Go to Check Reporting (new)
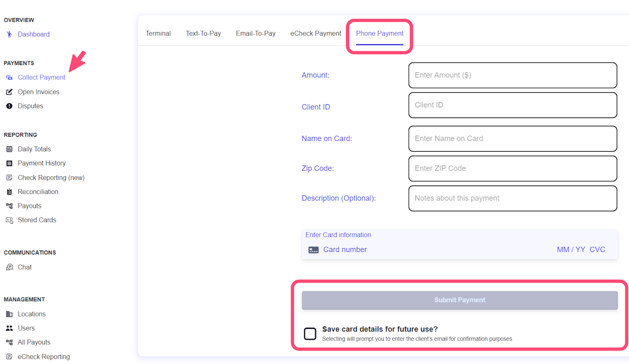Viewport: 629px width, 364px height. [x=51, y=178]
